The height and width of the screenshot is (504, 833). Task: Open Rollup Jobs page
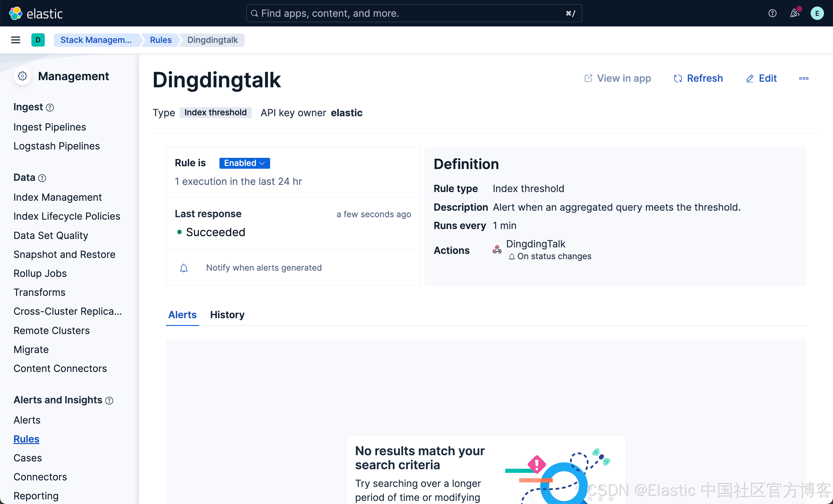coord(40,273)
